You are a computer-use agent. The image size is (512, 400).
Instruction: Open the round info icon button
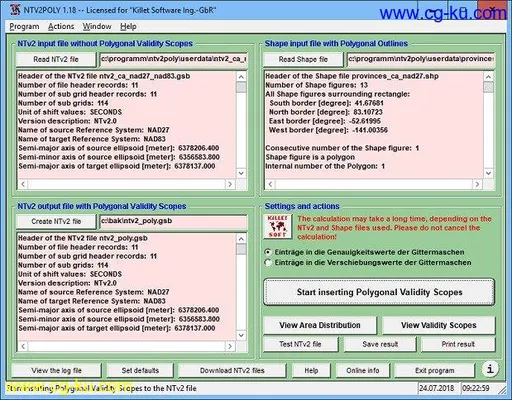pyautogui.click(x=490, y=369)
